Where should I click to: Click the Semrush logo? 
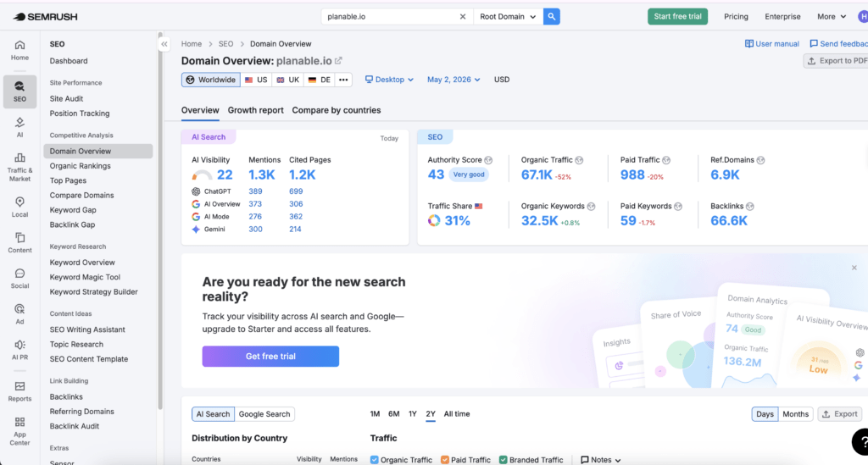pos(46,17)
